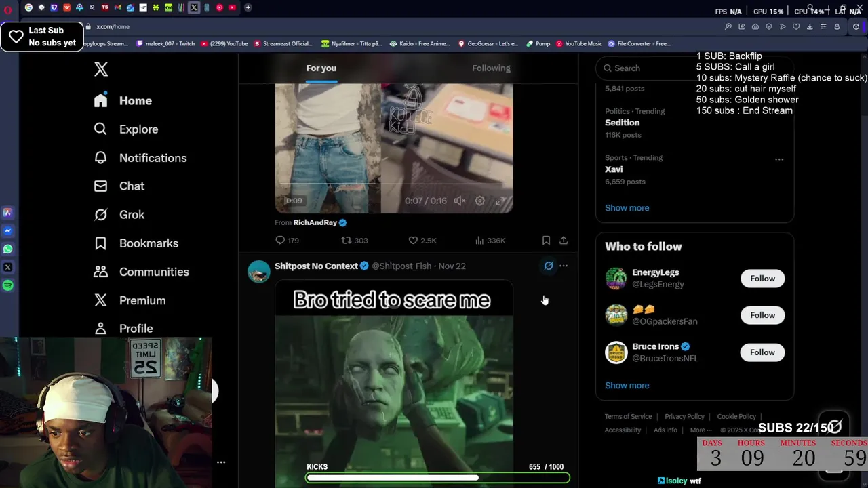Open Chat in the sidebar

pyautogui.click(x=119, y=186)
